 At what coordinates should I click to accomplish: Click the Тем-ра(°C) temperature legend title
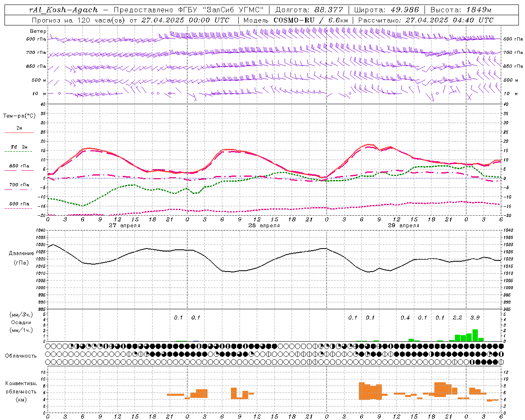point(19,116)
